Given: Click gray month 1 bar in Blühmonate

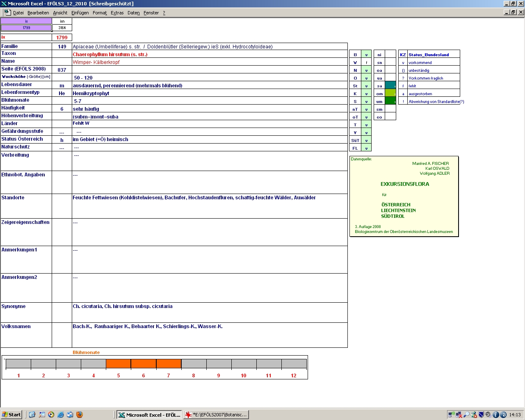Looking at the screenshot, I should pos(18,363).
